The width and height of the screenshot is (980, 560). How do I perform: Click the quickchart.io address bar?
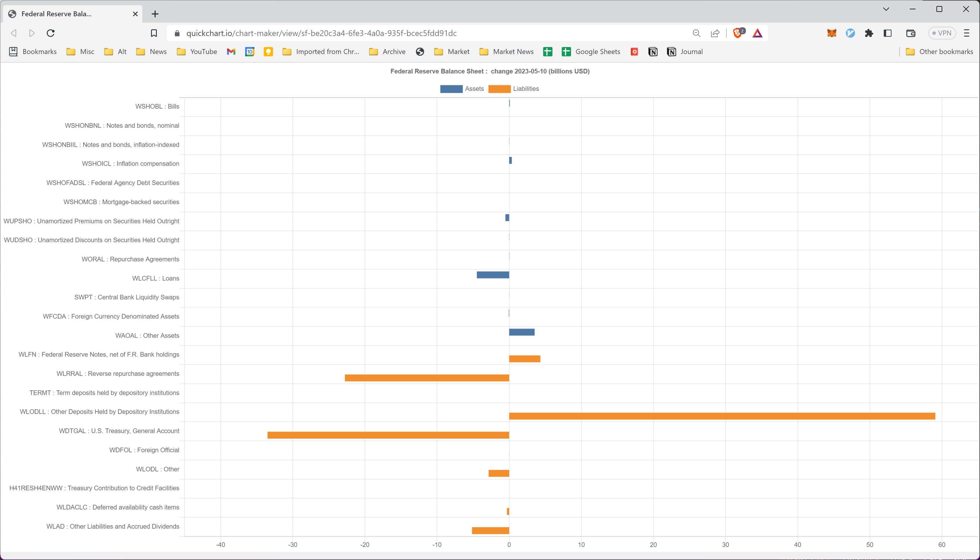tap(385, 33)
